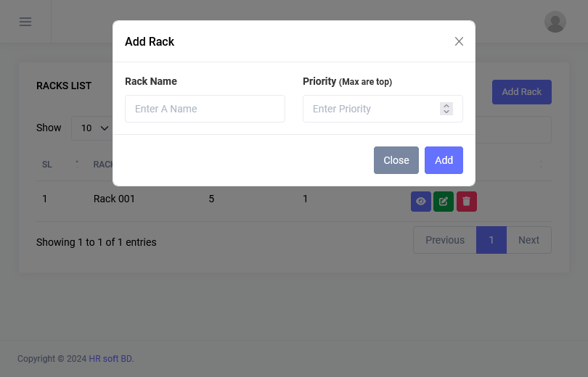Go to the Previous page

(444, 240)
